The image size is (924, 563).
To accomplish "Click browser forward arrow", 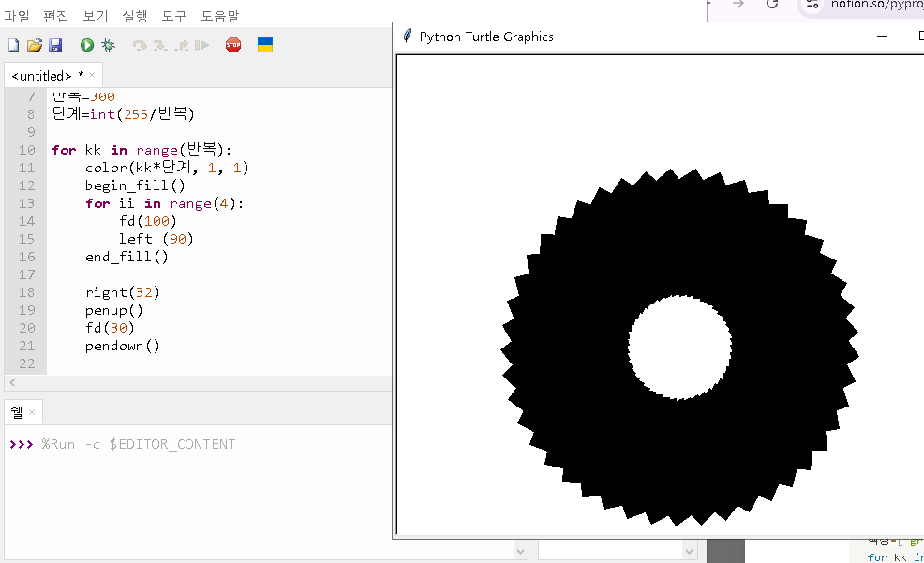I will [x=738, y=4].
